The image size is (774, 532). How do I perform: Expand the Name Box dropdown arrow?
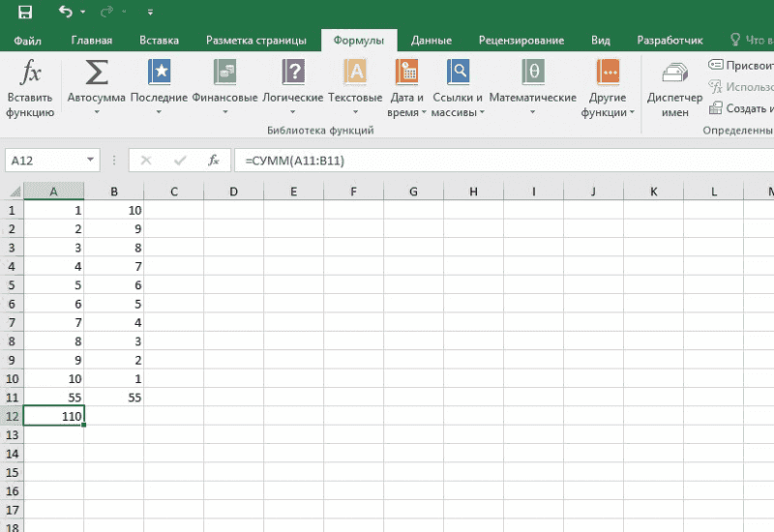pyautogui.click(x=91, y=160)
